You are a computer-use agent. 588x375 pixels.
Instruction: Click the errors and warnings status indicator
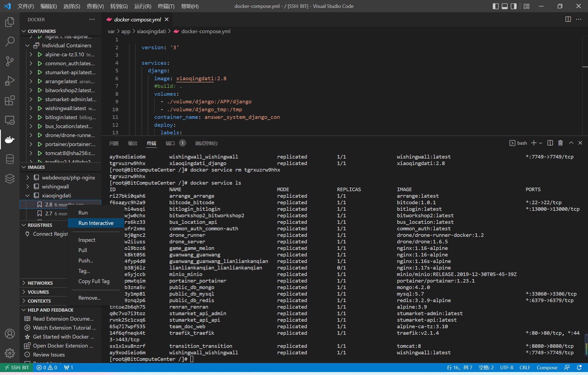point(47,367)
